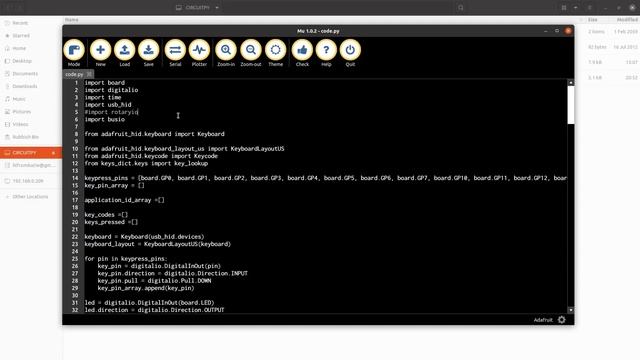
Task: Sort Files list by Name column
Action: point(72,20)
